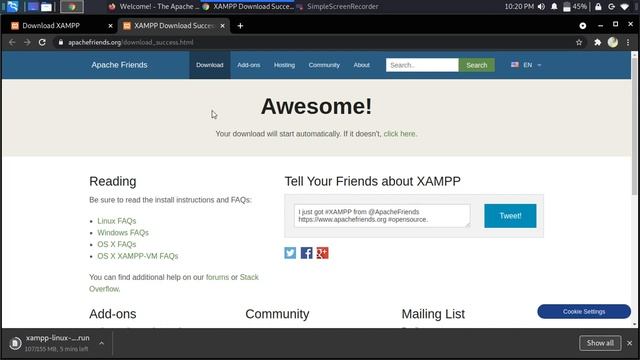Click file manager icon in top panel
This screenshot has width=640, height=360.
click(46, 7)
